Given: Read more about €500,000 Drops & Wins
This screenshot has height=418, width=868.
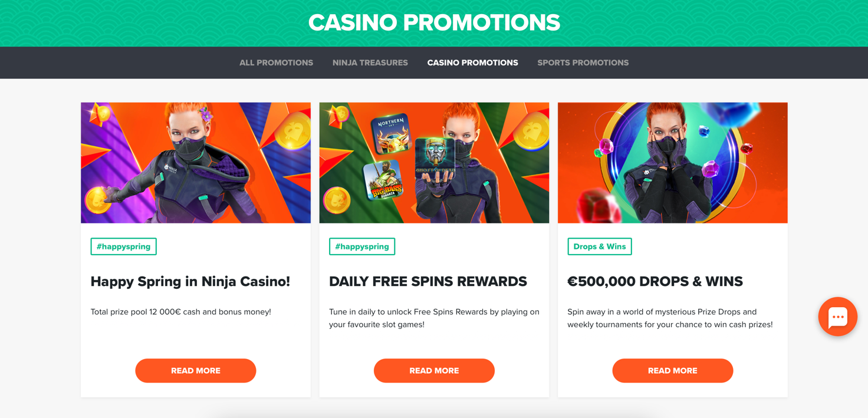Looking at the screenshot, I should 672,371.
